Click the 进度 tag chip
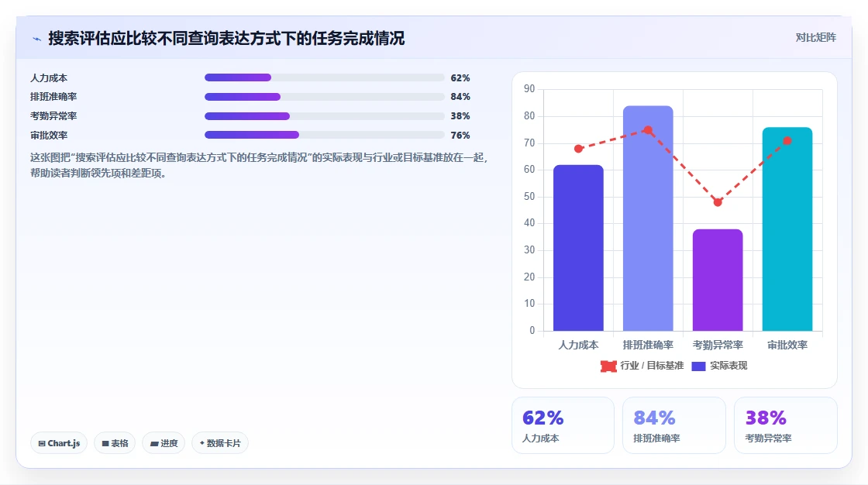 (x=164, y=443)
